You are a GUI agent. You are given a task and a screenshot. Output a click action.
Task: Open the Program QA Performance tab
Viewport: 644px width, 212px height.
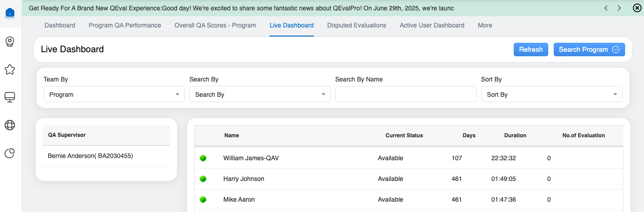[125, 26]
